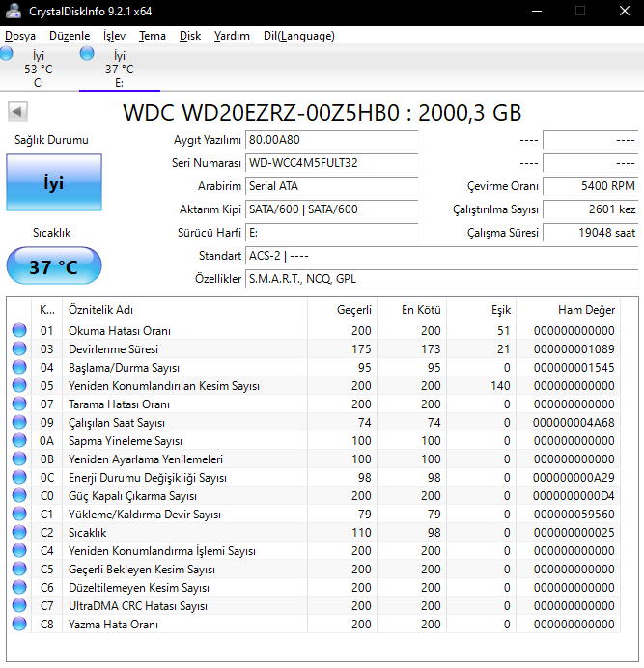This screenshot has width=644, height=668.
Task: Open the İşlev menu
Action: click(x=114, y=36)
